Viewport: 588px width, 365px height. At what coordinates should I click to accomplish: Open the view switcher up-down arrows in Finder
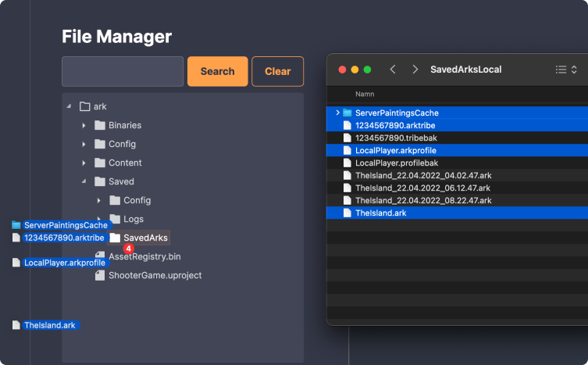tap(574, 70)
